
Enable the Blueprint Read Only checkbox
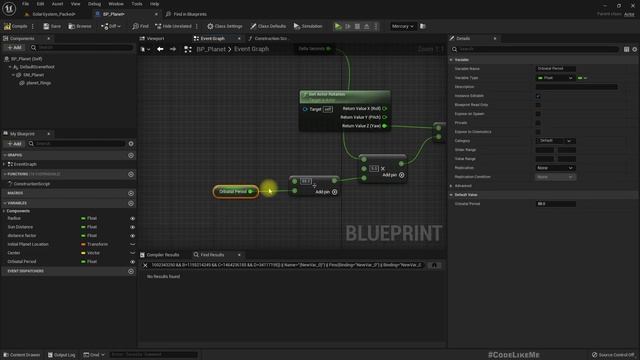[538, 105]
